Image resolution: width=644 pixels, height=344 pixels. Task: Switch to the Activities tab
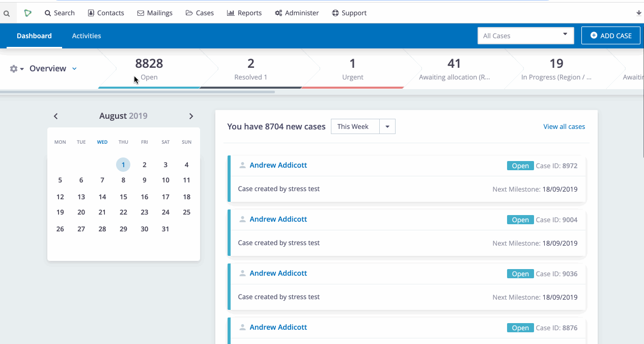[x=87, y=36]
